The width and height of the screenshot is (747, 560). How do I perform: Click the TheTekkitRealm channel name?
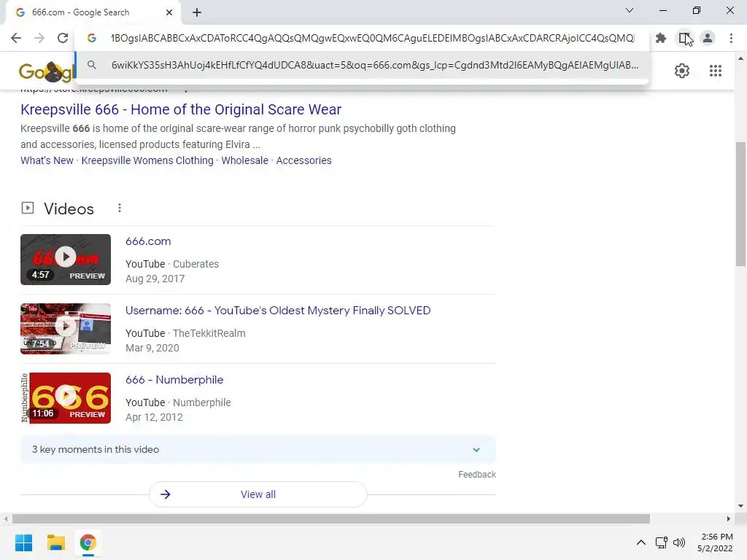pos(209,333)
